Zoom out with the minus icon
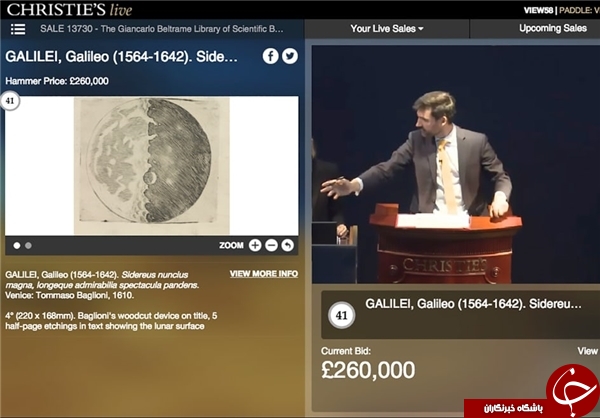 [271, 245]
